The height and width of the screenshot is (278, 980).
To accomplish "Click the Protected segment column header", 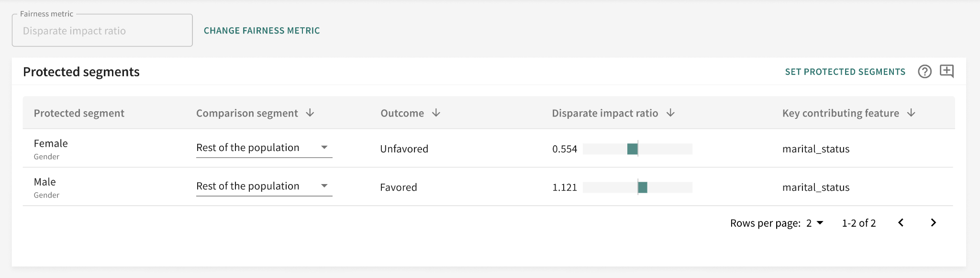I will [79, 113].
